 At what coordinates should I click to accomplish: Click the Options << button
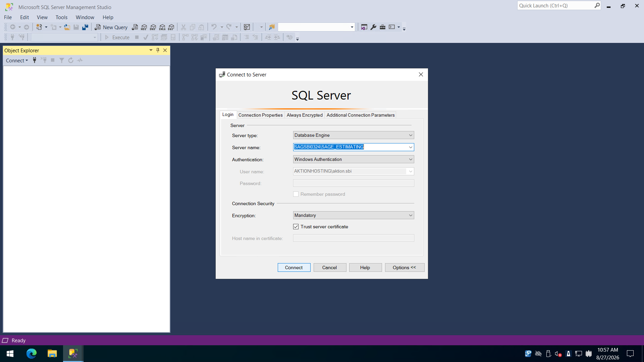coord(405,267)
